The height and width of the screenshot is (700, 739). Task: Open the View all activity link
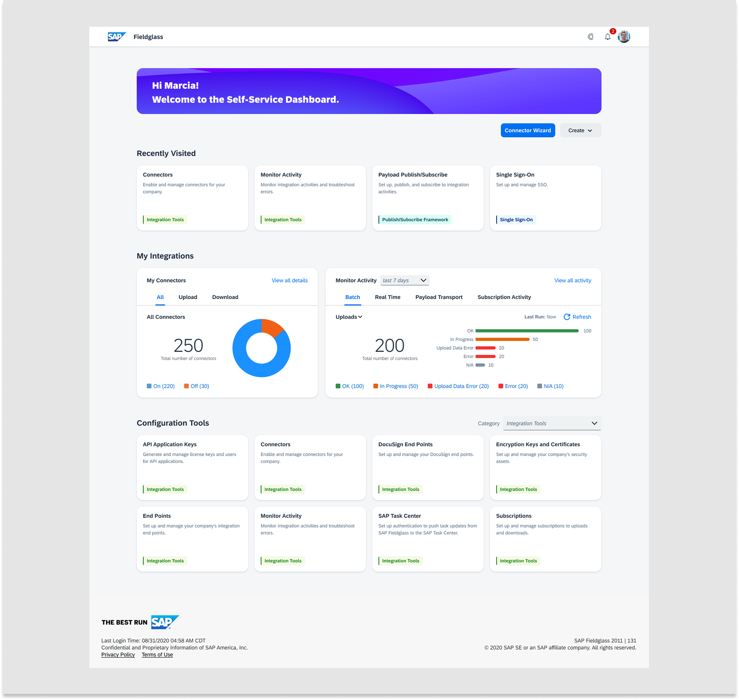pyautogui.click(x=573, y=281)
